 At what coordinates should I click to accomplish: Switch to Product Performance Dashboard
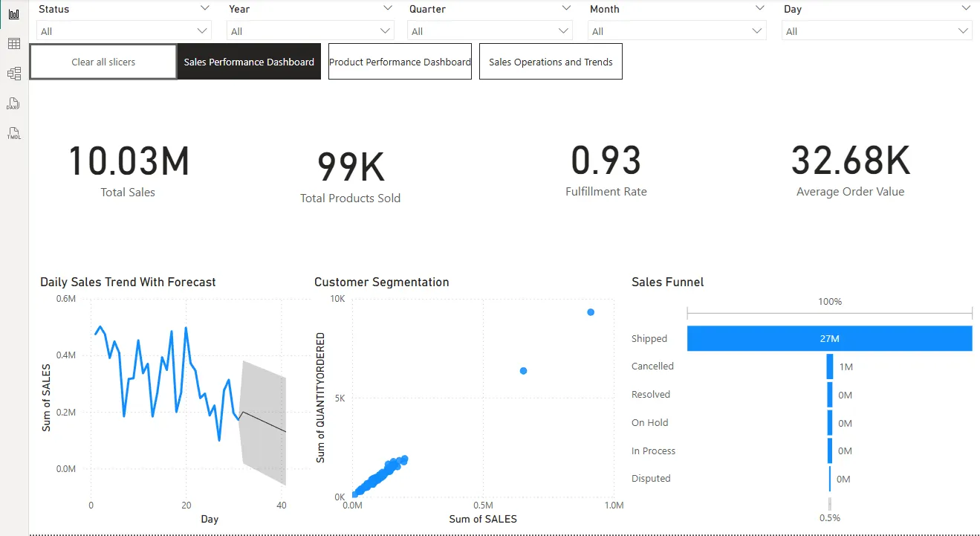(400, 62)
